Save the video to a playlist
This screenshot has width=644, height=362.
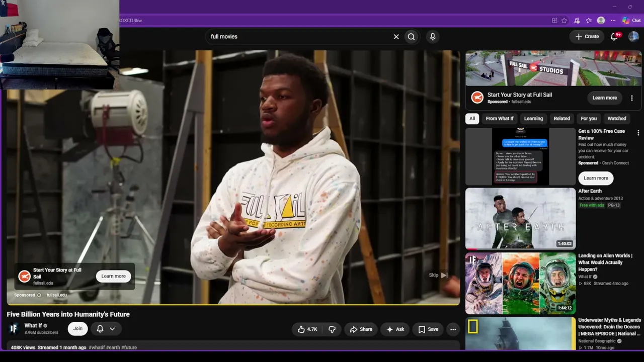428,329
